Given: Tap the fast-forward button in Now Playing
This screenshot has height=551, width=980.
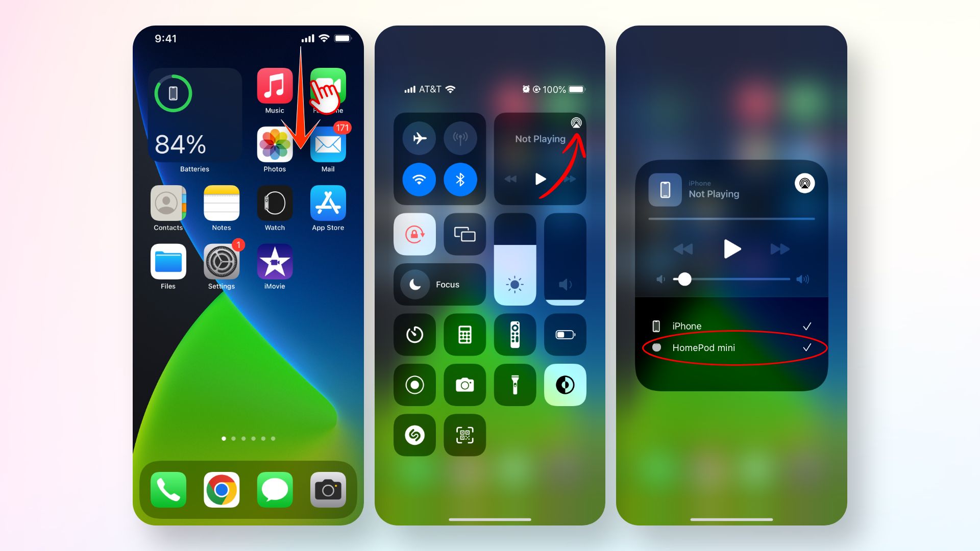Looking at the screenshot, I should [778, 249].
